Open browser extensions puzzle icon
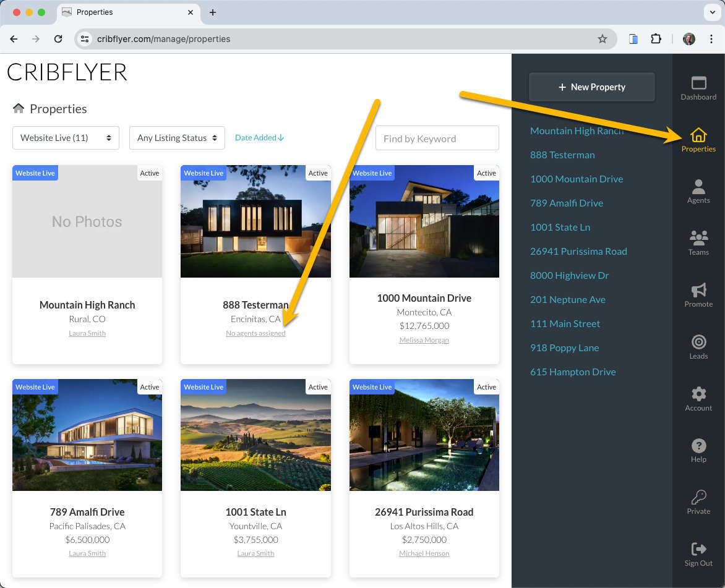This screenshot has height=588, width=725. coord(656,39)
